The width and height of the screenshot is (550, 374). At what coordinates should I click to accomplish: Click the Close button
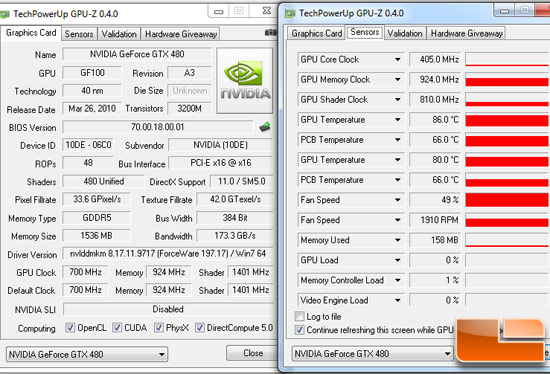(253, 353)
